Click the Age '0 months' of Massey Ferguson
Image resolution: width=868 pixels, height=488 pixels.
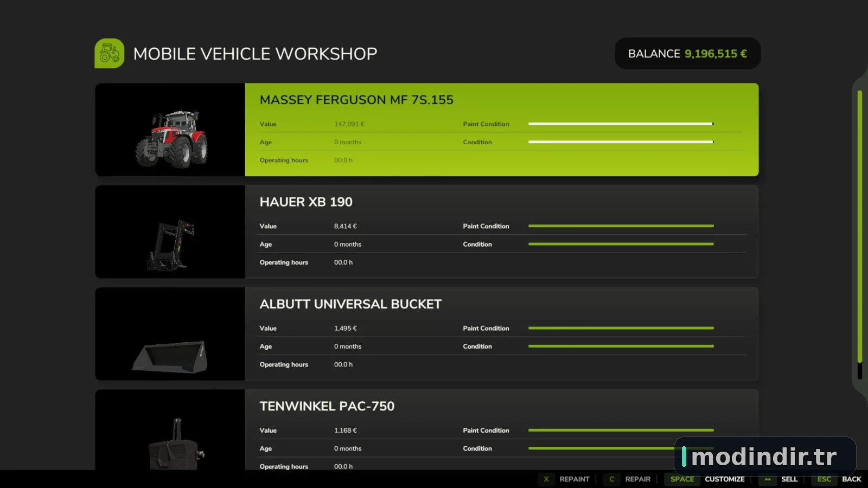[x=348, y=142]
